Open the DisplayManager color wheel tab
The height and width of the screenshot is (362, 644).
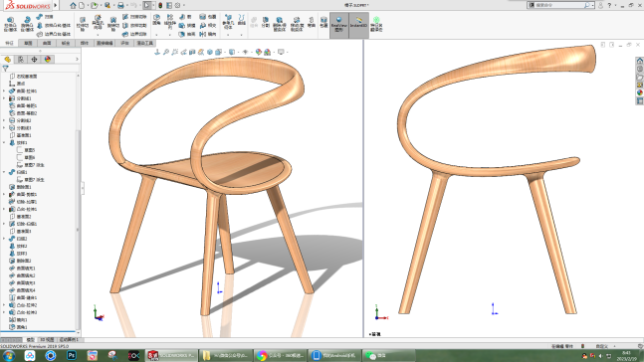(48, 60)
